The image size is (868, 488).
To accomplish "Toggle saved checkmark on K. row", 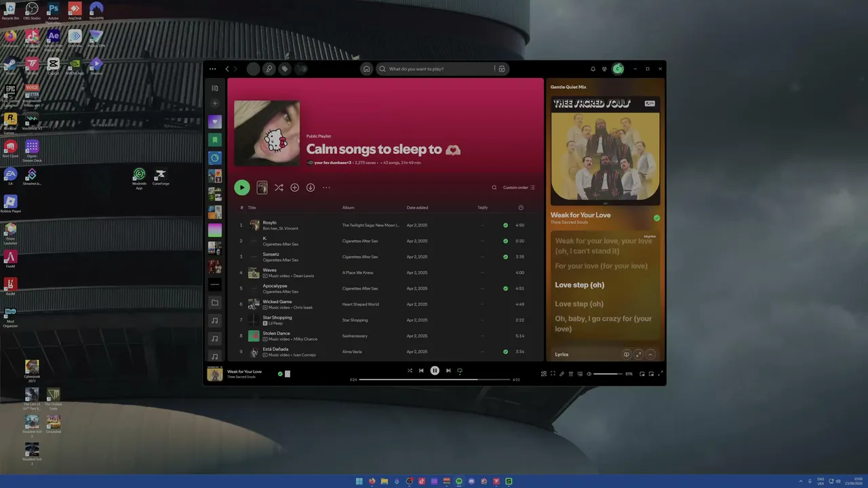I will (x=505, y=241).
